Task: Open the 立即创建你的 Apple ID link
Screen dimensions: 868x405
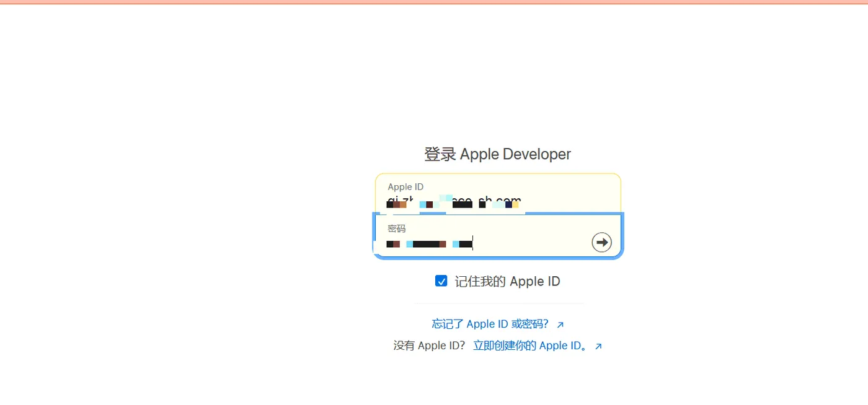Action: click(538, 346)
